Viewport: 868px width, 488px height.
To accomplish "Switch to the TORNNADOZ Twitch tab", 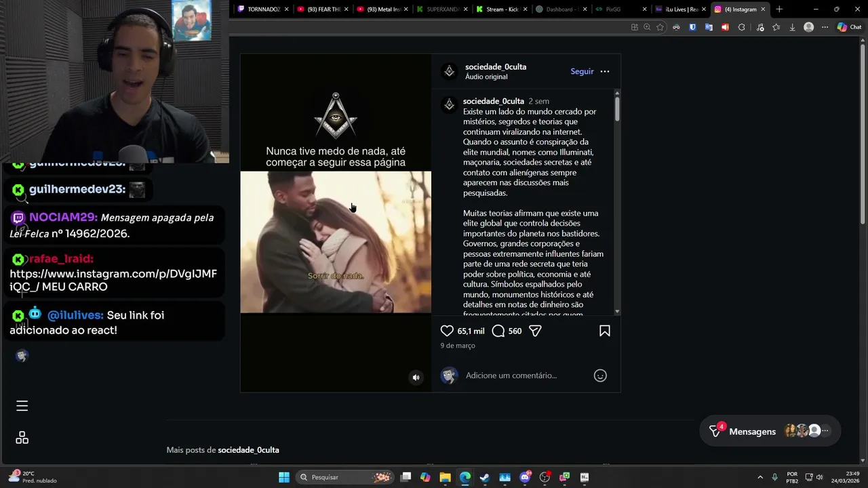I will (x=264, y=9).
